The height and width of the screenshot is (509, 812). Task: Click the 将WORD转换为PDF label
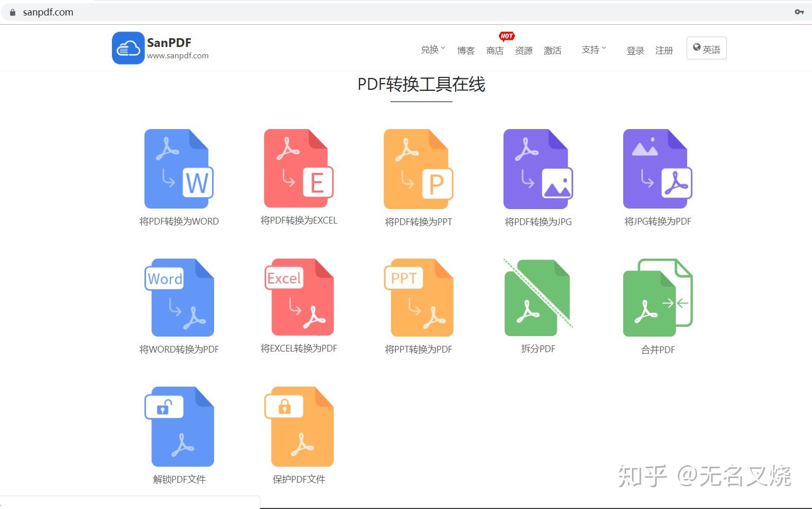(179, 349)
